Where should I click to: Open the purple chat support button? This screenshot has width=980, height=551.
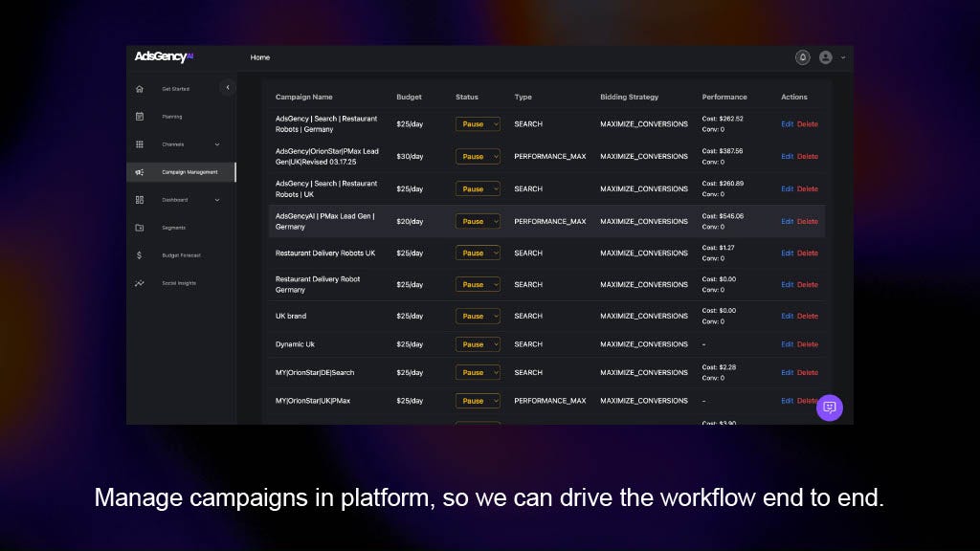coord(829,407)
